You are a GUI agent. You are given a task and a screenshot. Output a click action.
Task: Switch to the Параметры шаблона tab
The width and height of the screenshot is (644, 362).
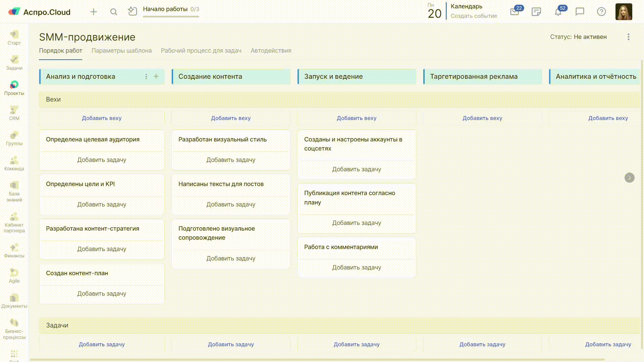(122, 50)
